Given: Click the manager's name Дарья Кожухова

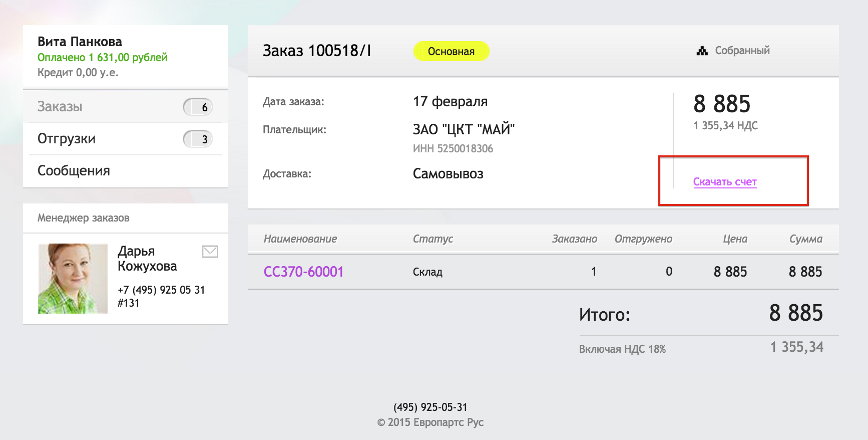Looking at the screenshot, I should pos(147,259).
